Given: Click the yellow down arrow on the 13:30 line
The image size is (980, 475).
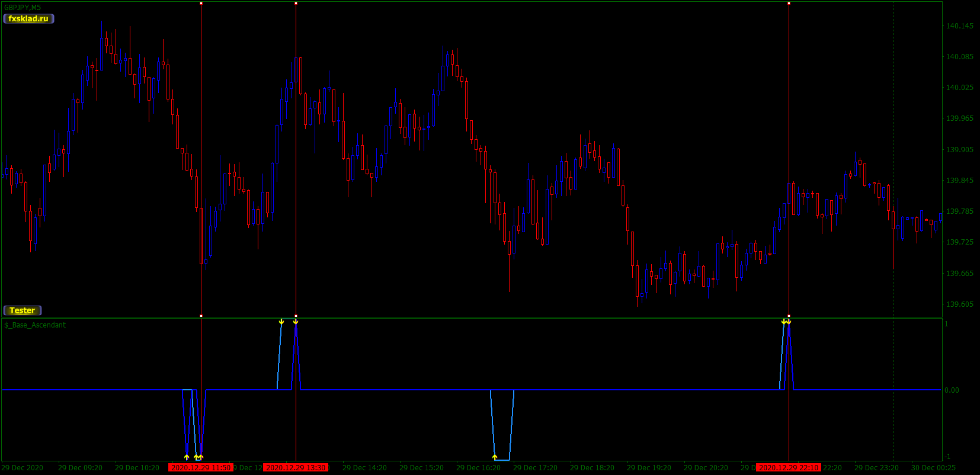Looking at the screenshot, I should pyautogui.click(x=296, y=322).
